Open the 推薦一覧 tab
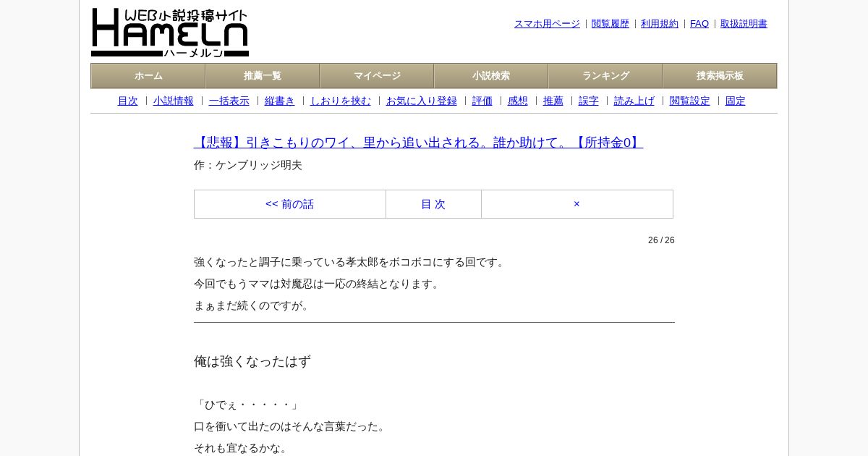This screenshot has height=456, width=868. (263, 76)
